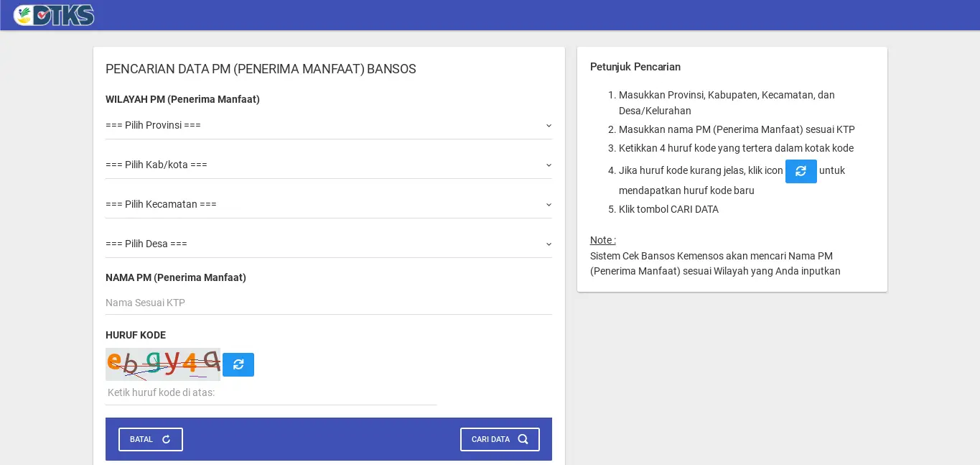Click the magnifier icon on CARI DATA
The width and height of the screenshot is (980, 465).
click(523, 439)
